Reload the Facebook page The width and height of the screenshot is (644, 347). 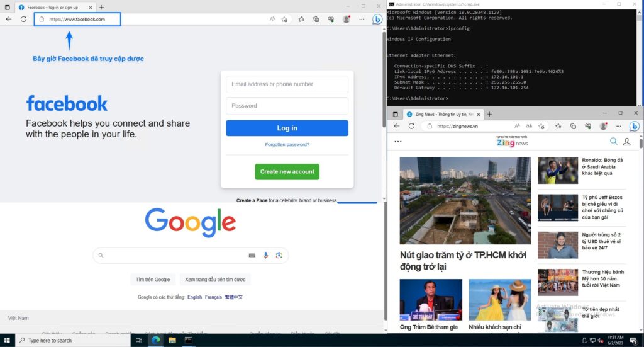click(23, 19)
